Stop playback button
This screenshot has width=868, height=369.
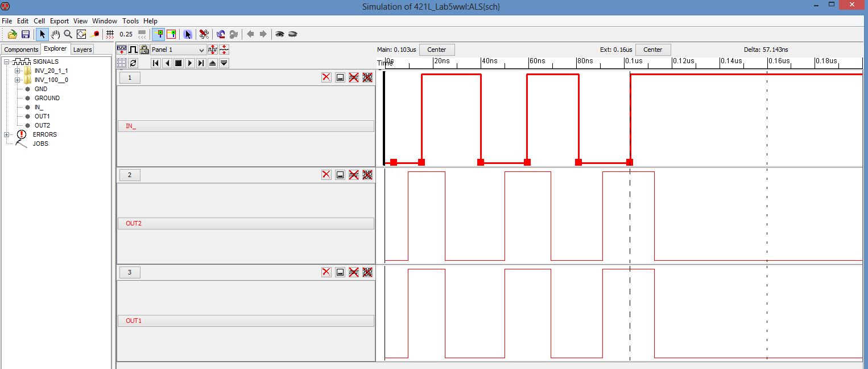[179, 63]
